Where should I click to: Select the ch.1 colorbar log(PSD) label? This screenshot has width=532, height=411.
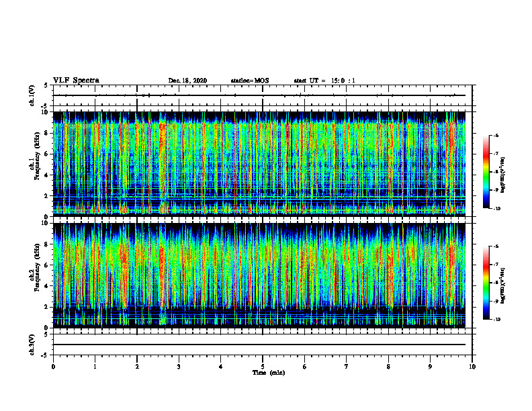point(503,175)
